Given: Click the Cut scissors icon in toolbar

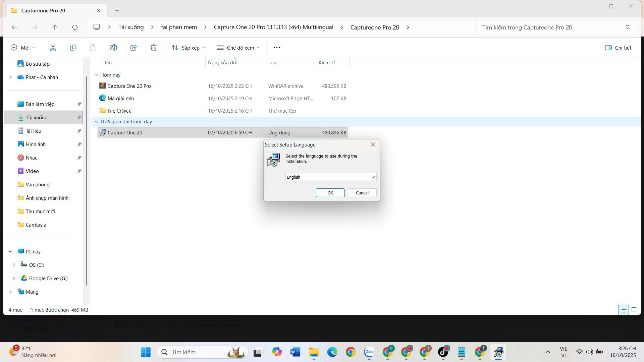Looking at the screenshot, I should (x=53, y=48).
